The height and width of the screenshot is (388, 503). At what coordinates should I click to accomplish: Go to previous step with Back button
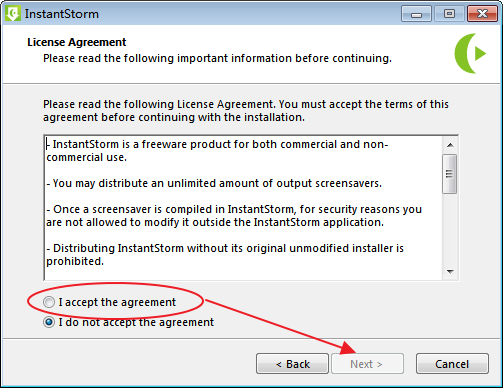click(x=292, y=364)
